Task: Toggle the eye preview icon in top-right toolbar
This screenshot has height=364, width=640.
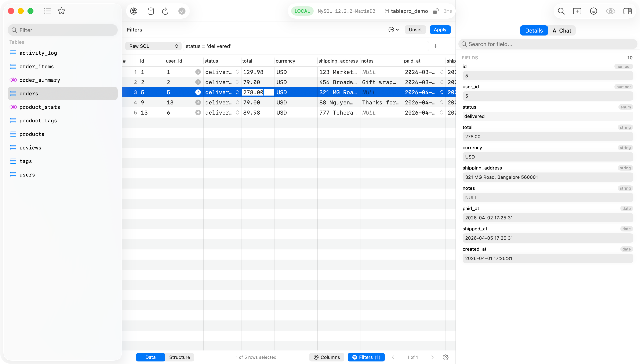Action: [x=610, y=11]
